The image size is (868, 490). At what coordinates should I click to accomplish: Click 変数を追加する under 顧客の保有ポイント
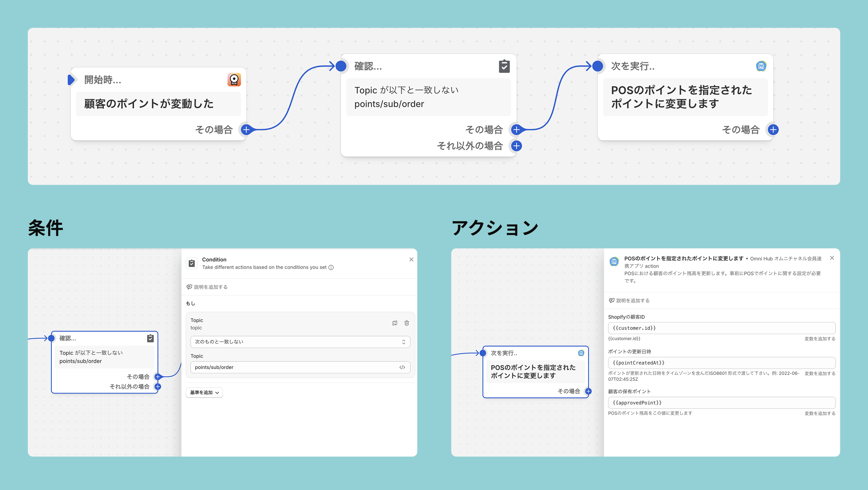(820, 413)
